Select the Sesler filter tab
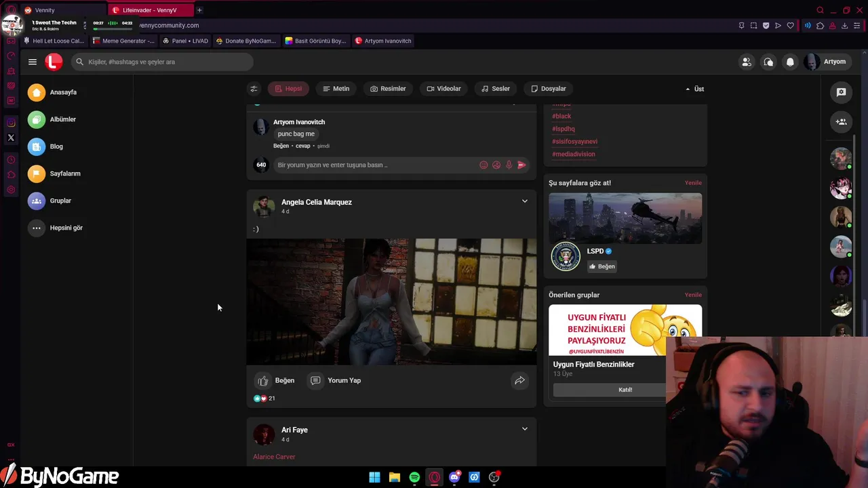The image size is (868, 488). click(x=496, y=89)
